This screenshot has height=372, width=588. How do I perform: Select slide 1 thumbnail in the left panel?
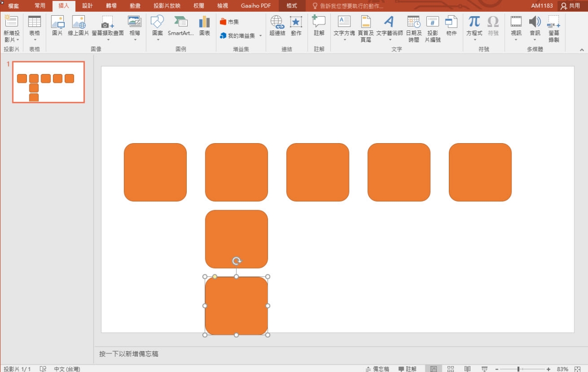point(49,82)
